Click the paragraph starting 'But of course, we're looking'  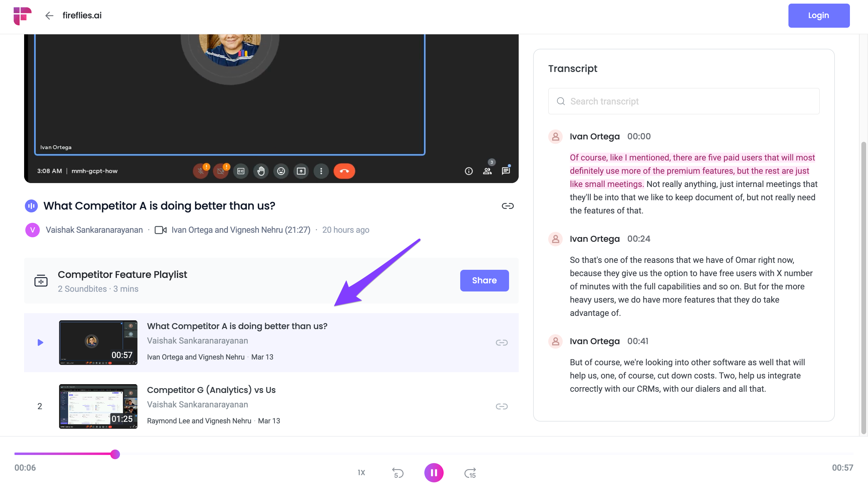click(x=687, y=375)
